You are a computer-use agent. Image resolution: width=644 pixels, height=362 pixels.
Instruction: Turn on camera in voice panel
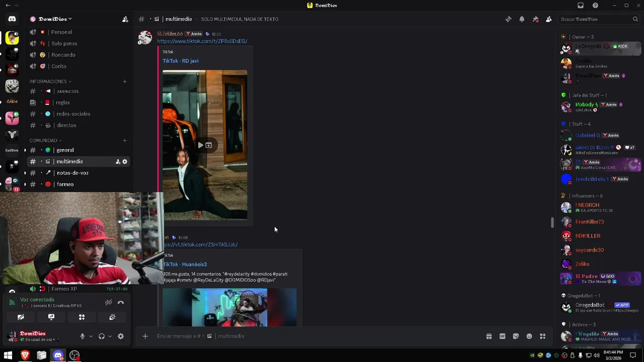(21, 317)
